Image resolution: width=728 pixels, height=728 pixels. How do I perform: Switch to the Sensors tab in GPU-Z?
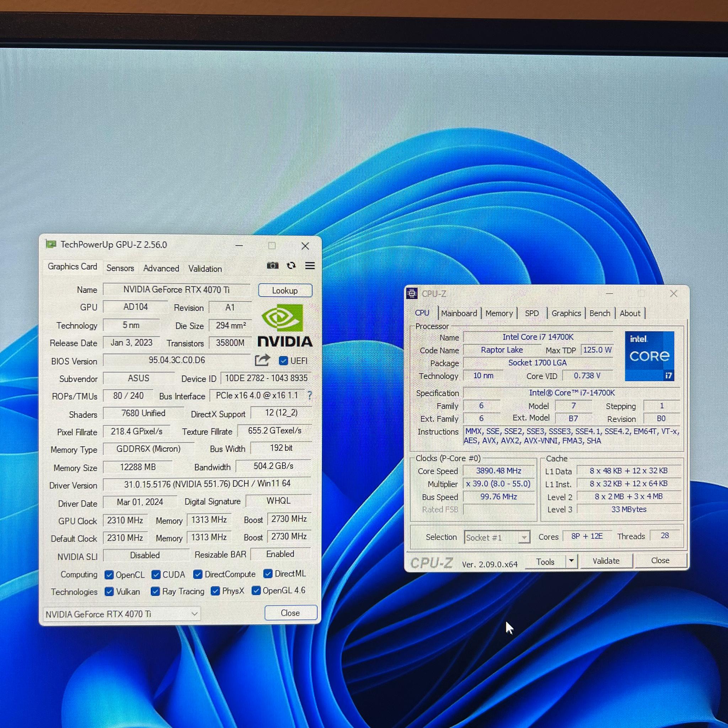pos(120,268)
